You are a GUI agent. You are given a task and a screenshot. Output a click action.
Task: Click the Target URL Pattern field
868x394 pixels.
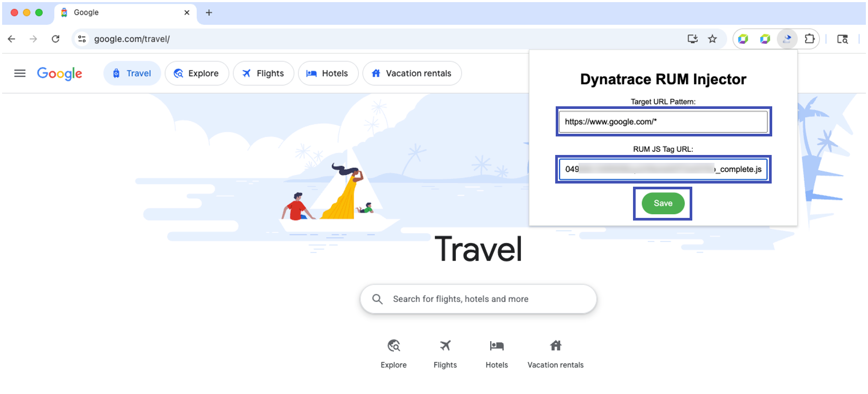click(663, 122)
